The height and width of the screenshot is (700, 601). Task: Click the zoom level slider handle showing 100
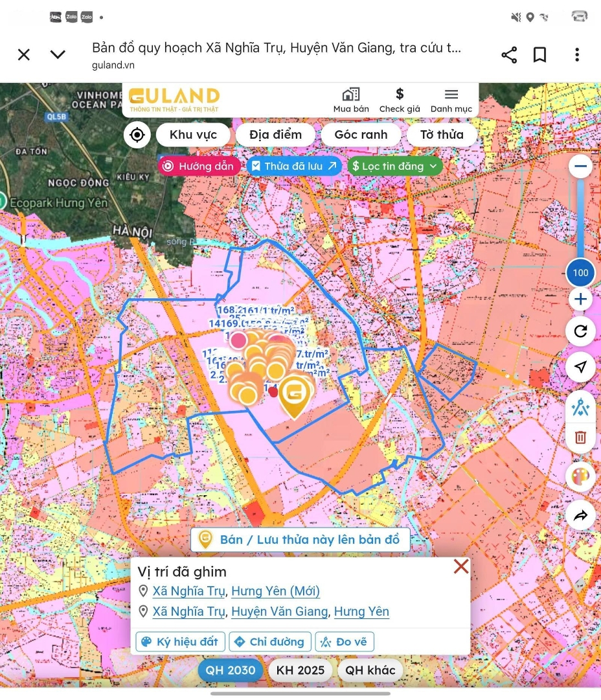[x=580, y=272]
